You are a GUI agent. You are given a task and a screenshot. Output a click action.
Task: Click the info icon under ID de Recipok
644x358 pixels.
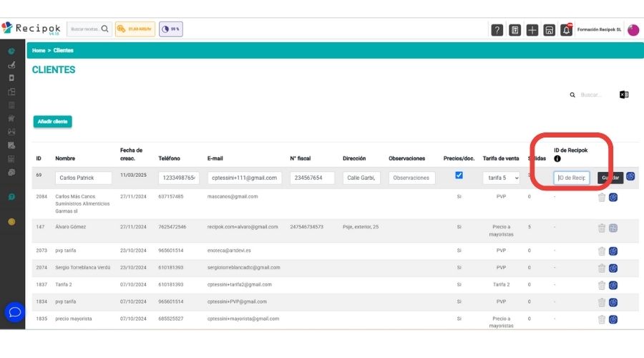557,159
